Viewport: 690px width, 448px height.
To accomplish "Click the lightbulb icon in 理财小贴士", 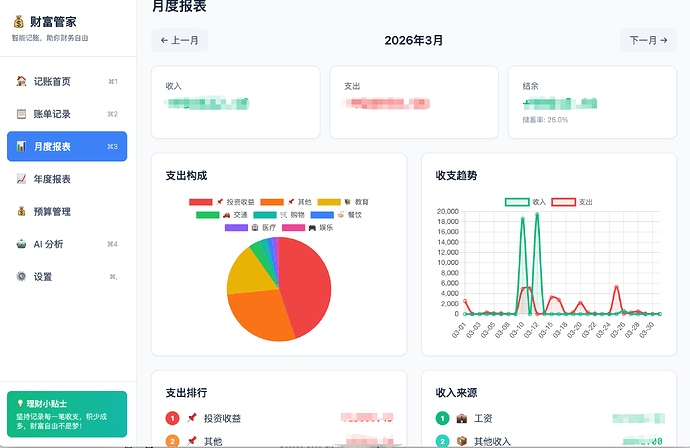I will pyautogui.click(x=20, y=403).
